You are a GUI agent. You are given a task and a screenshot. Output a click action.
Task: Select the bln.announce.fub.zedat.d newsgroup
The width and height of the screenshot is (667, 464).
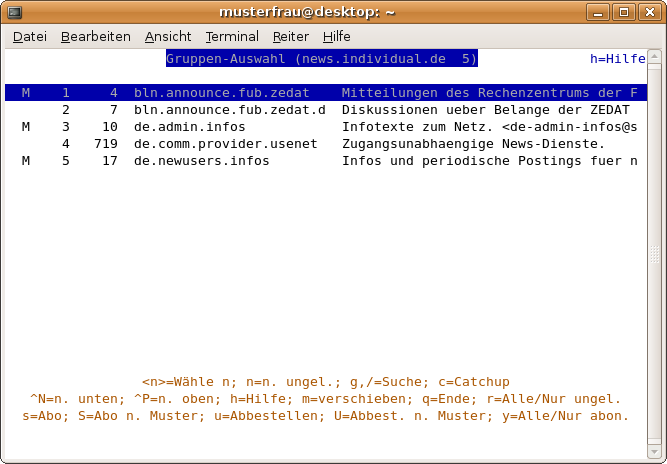click(230, 109)
